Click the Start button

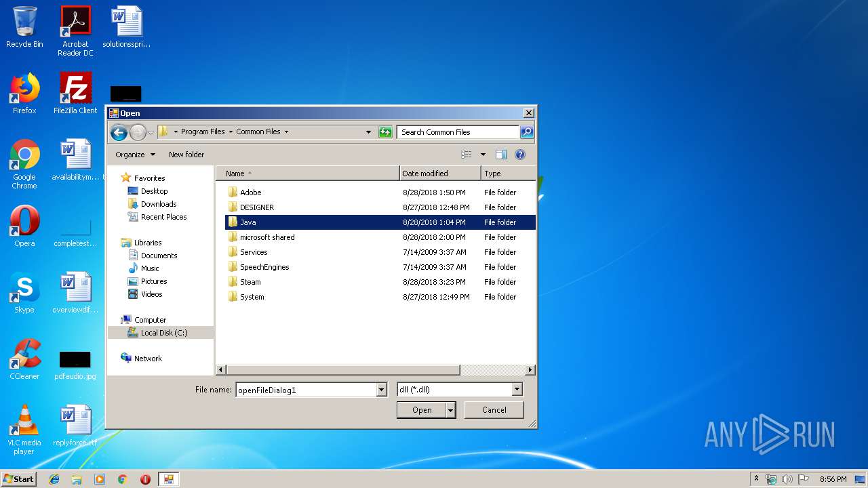point(19,479)
